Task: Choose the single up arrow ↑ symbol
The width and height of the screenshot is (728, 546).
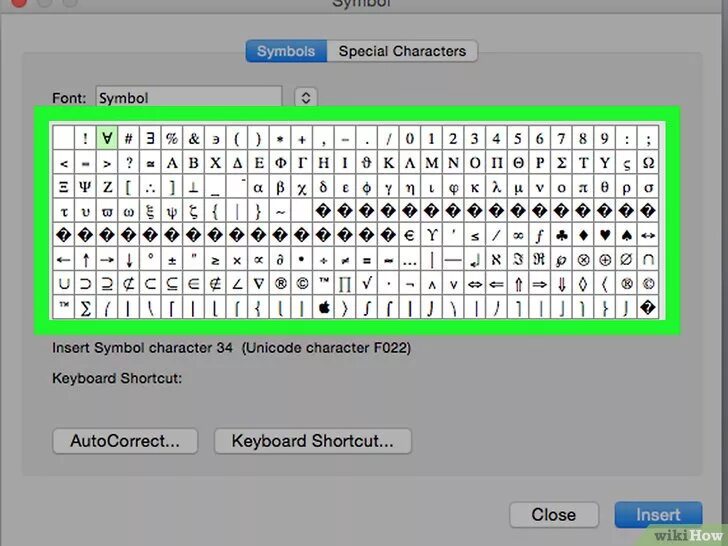Action: click(85, 259)
